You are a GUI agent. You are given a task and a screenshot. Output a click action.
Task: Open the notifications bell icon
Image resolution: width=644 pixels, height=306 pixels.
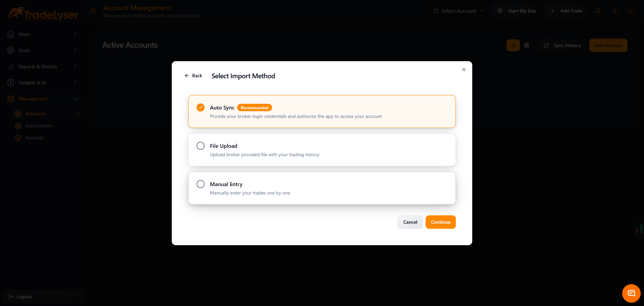pyautogui.click(x=598, y=11)
